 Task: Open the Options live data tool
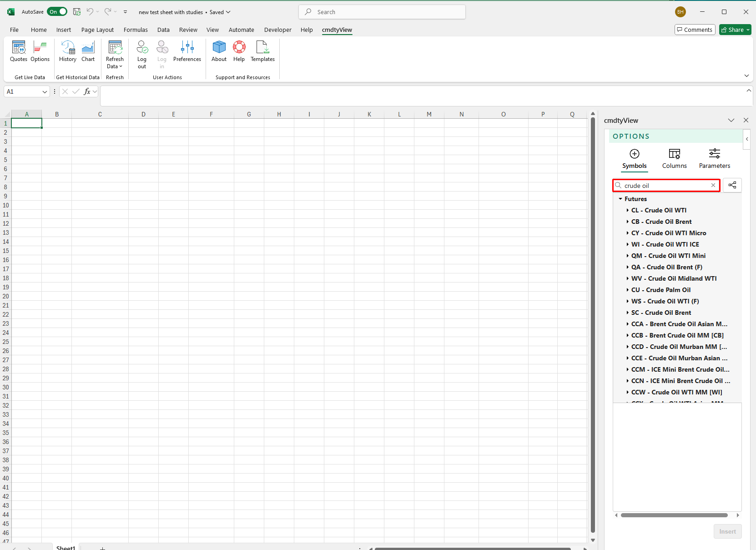click(x=40, y=51)
